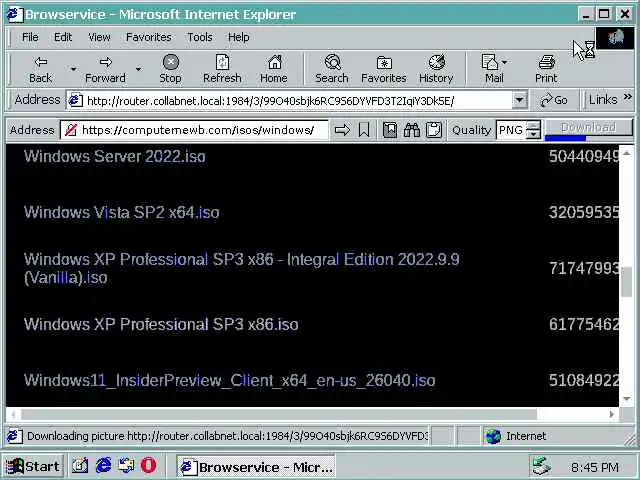Expand the Mail button dropdown arrow
Image resolution: width=640 pixels, height=480 pixels.
[505, 62]
